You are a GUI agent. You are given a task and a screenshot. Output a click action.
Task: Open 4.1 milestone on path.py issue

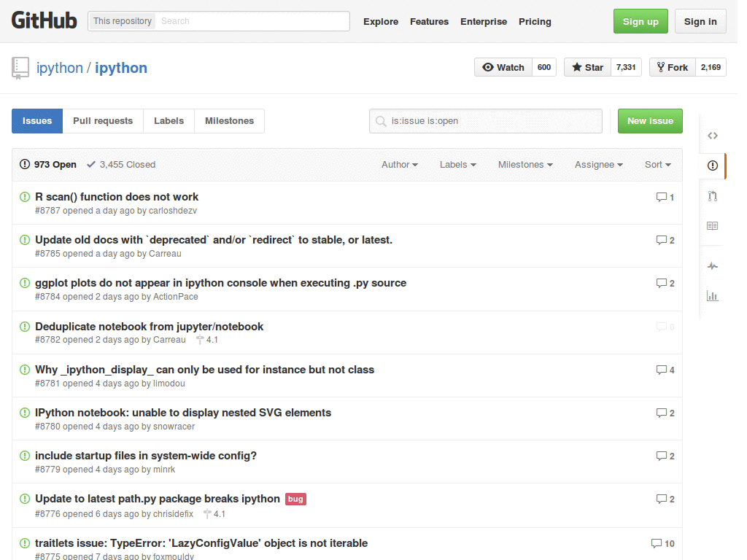pos(214,514)
